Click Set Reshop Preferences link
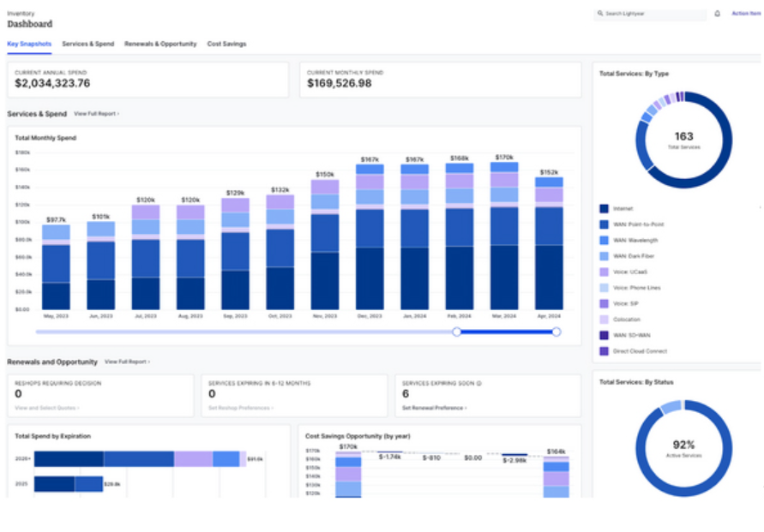The width and height of the screenshot is (764, 532). (x=241, y=408)
